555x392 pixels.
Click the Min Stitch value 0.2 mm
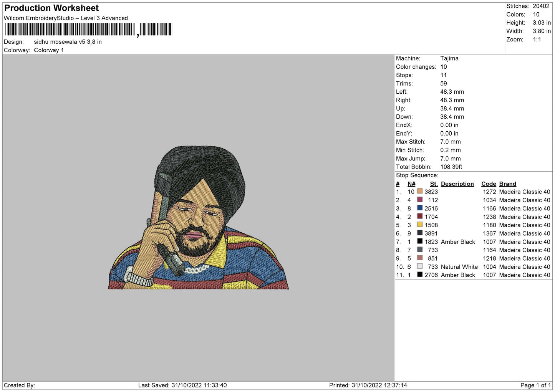[x=451, y=150]
